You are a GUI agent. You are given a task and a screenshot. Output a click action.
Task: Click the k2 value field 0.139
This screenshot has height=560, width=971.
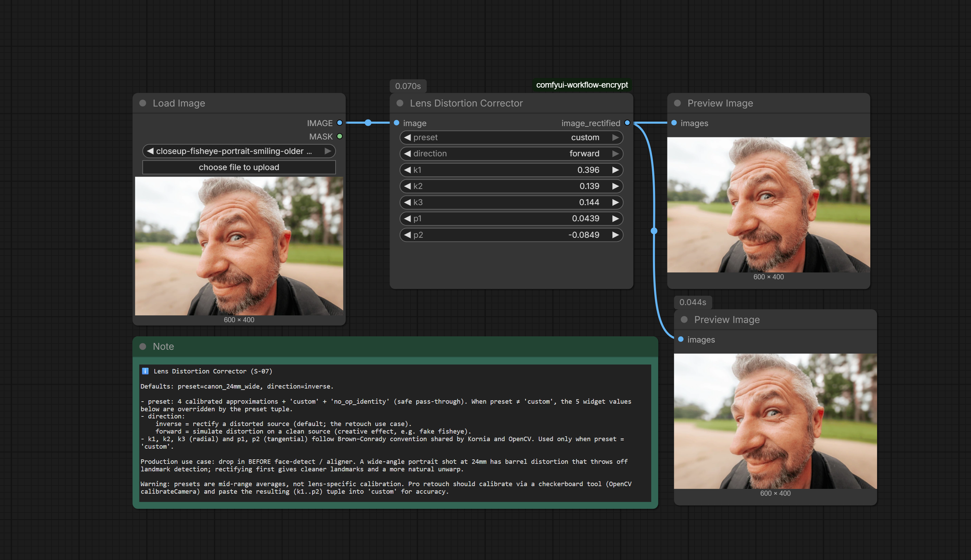pos(511,186)
